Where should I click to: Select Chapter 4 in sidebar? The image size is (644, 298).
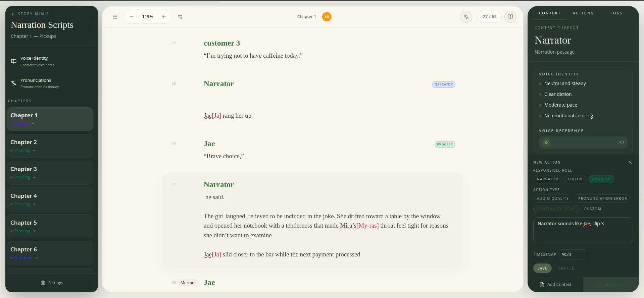tap(50, 199)
